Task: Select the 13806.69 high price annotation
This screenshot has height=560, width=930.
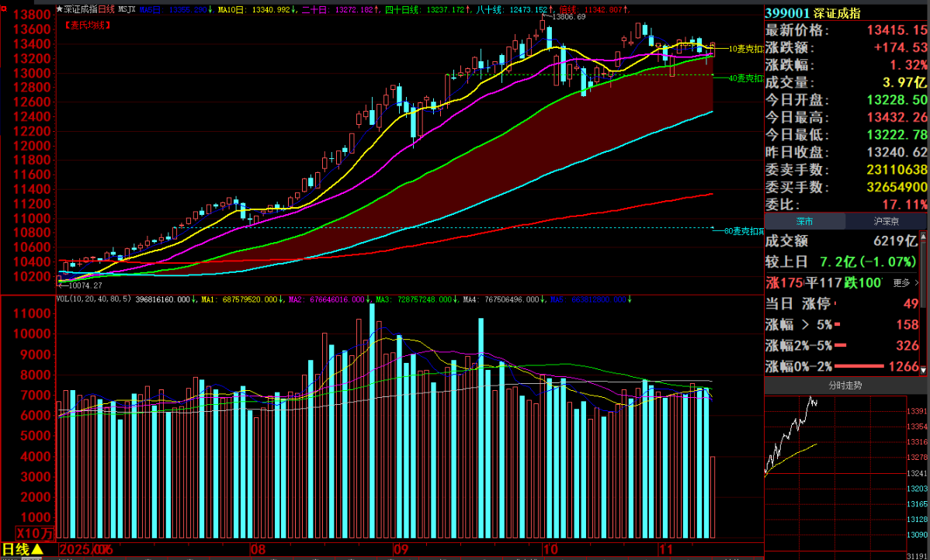Action: tap(567, 17)
